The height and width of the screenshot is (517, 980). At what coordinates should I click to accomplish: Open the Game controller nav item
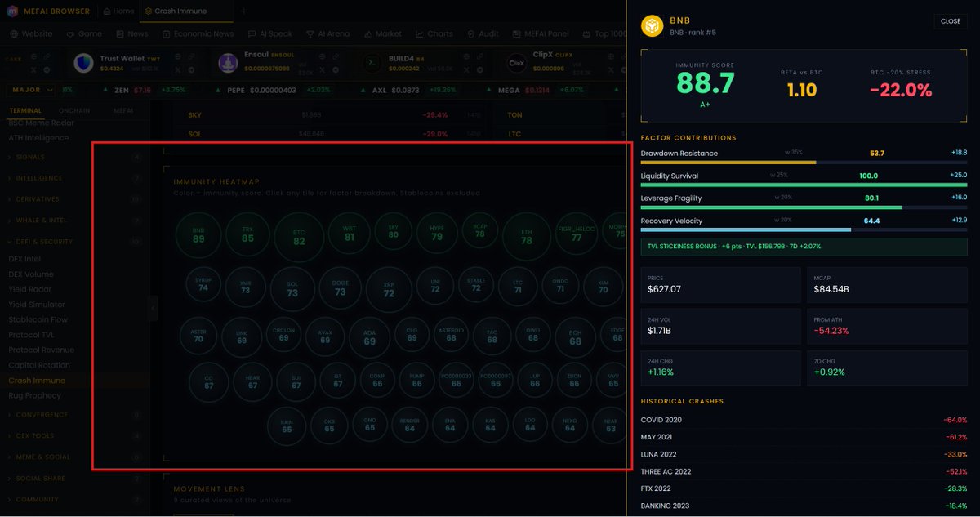click(84, 34)
